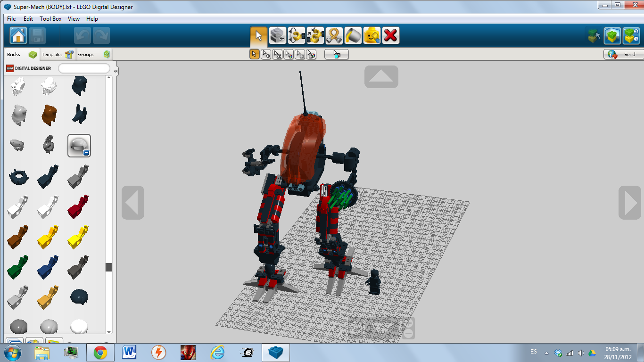The image size is (644, 362).
Task: Switch to the Templates tab
Action: coord(53,54)
